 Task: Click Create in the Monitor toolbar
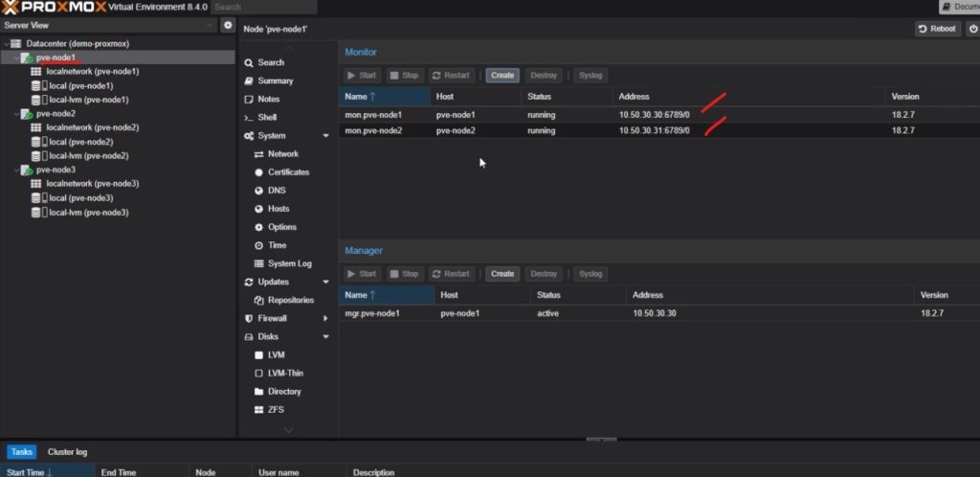pos(502,75)
